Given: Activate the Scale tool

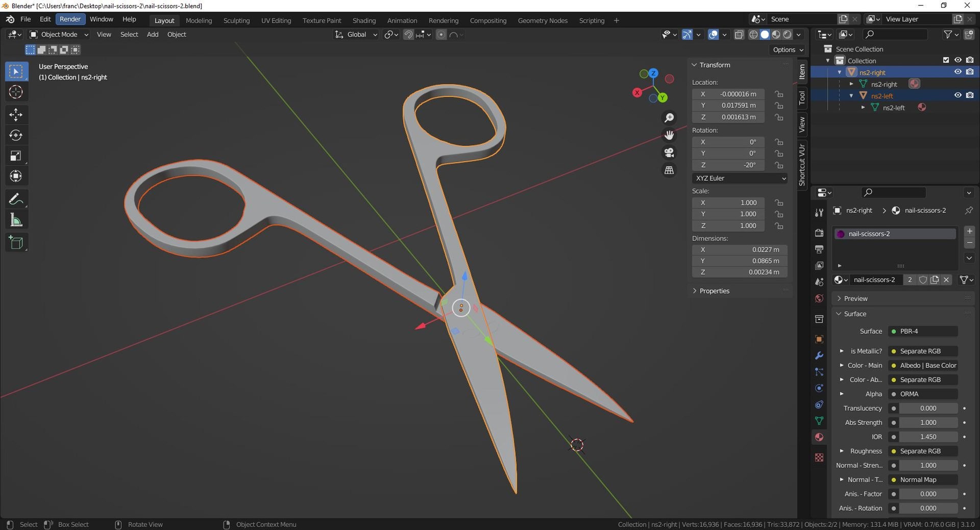Looking at the screenshot, I should (16, 156).
